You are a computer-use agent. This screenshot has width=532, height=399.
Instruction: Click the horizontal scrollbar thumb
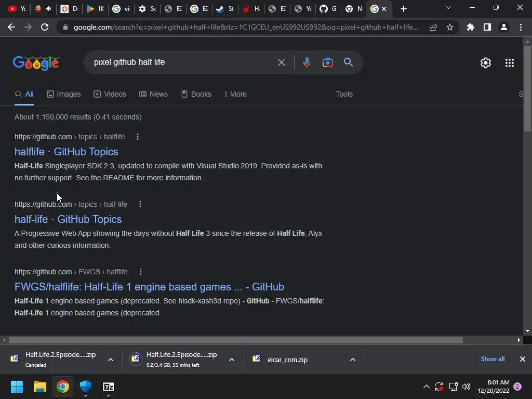point(236,340)
